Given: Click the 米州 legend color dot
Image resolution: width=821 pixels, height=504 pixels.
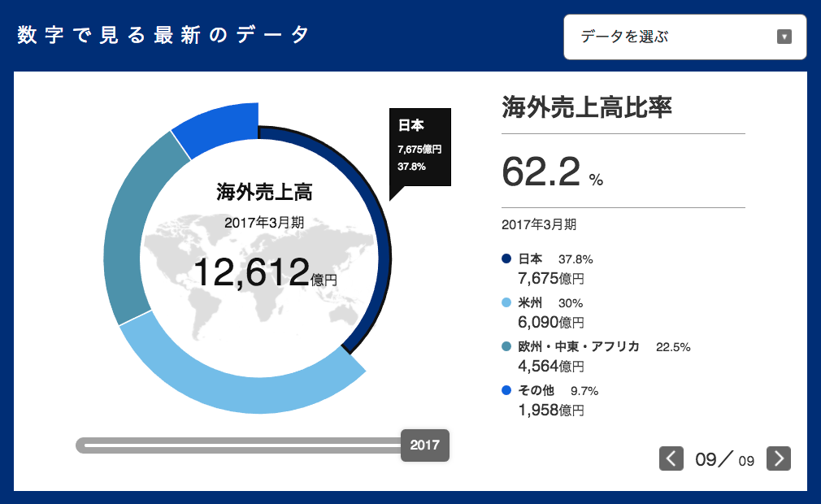Looking at the screenshot, I should pyautogui.click(x=506, y=303).
